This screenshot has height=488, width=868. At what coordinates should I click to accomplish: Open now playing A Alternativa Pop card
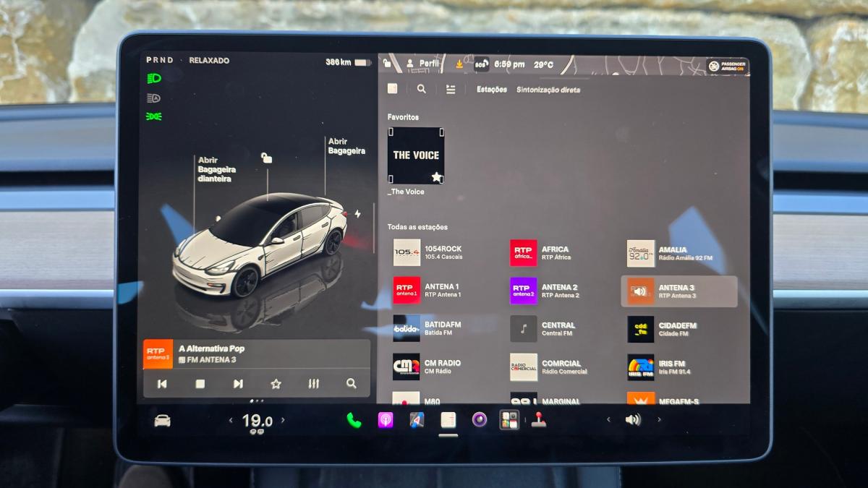point(257,354)
